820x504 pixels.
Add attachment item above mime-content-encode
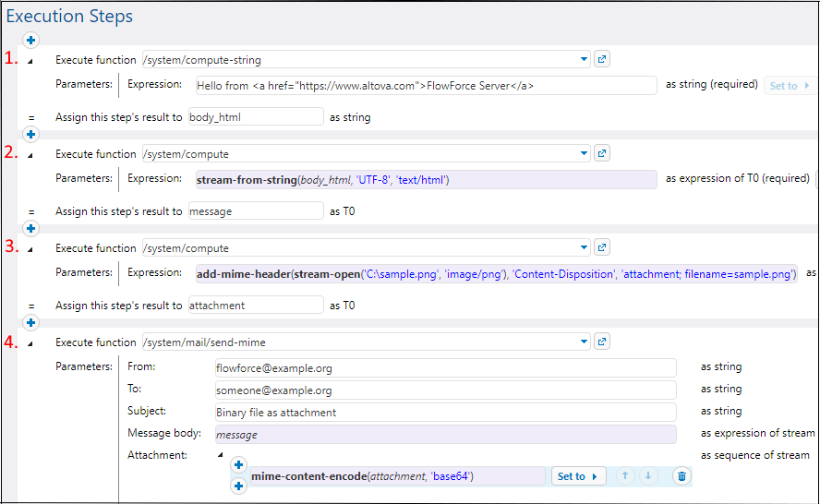pos(238,465)
